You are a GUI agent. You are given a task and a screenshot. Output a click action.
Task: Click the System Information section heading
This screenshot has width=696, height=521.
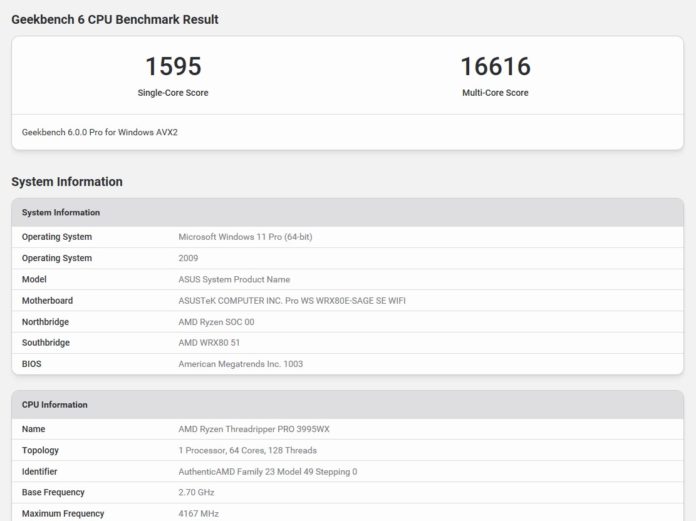[67, 182]
